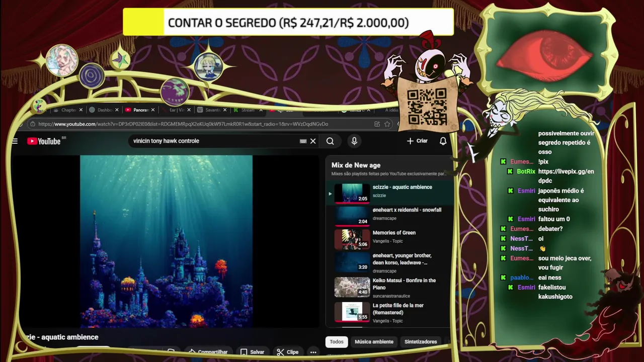Close the Dashboard browser tab
This screenshot has height=362, width=644.
(117, 110)
